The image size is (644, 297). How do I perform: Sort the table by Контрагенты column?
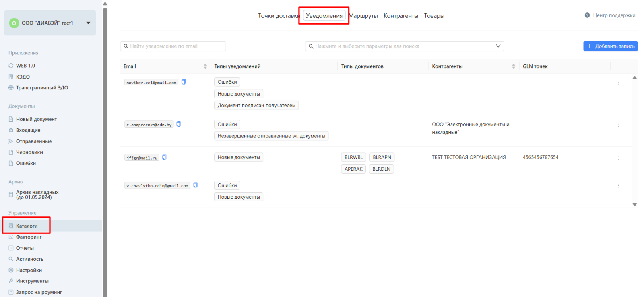tap(514, 66)
